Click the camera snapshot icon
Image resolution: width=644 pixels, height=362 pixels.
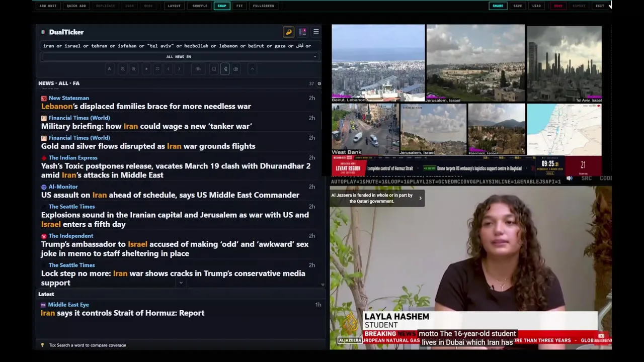point(236,69)
